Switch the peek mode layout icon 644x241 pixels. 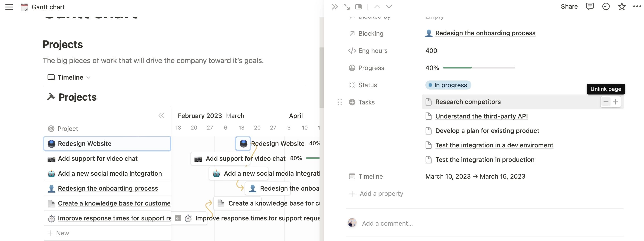358,7
